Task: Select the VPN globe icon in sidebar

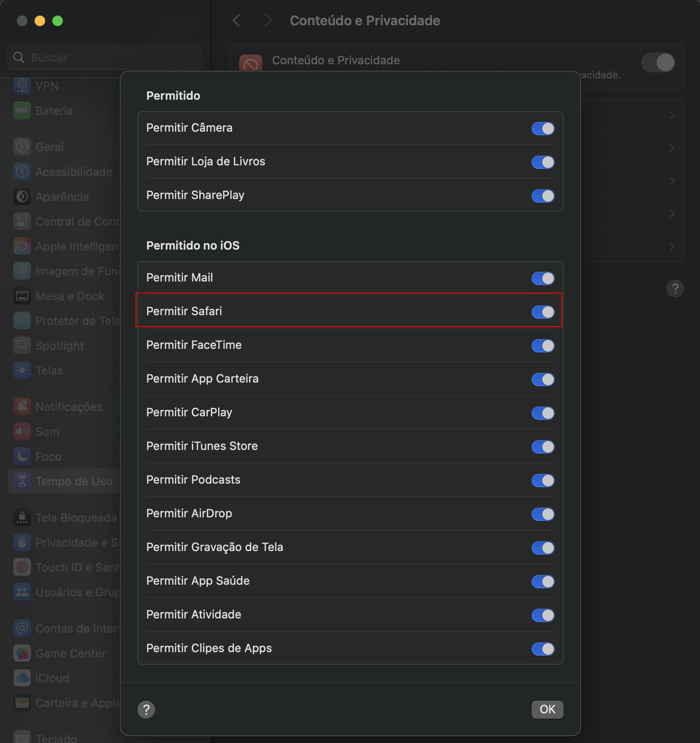Action: pos(22,86)
